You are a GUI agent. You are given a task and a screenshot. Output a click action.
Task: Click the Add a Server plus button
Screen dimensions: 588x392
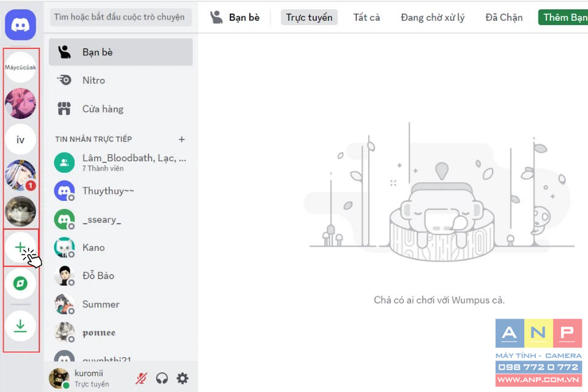tap(20, 247)
